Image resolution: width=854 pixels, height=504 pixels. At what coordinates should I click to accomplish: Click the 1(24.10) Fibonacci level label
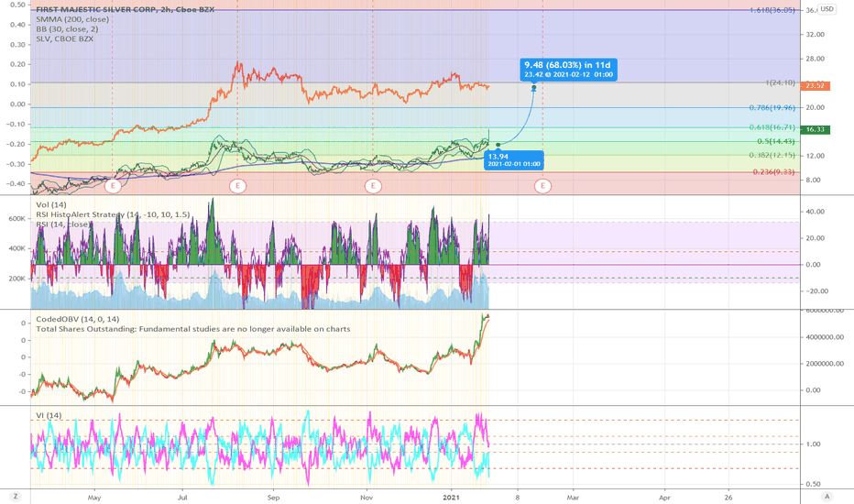click(780, 82)
